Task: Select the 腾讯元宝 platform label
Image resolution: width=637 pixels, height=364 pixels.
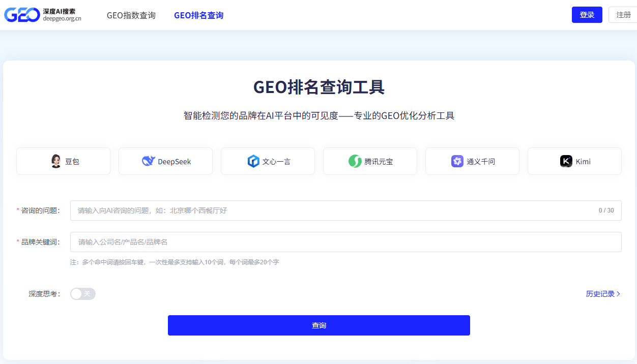Action: point(379,162)
